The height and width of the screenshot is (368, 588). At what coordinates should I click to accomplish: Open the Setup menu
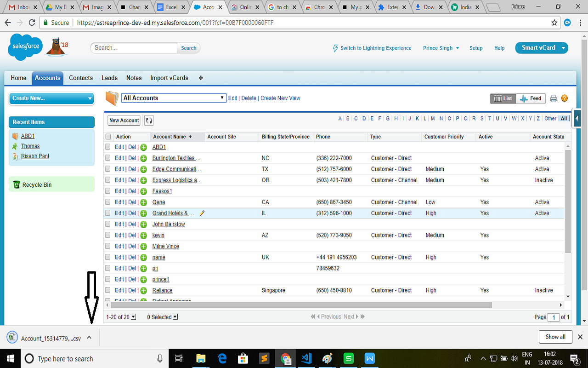pos(476,48)
